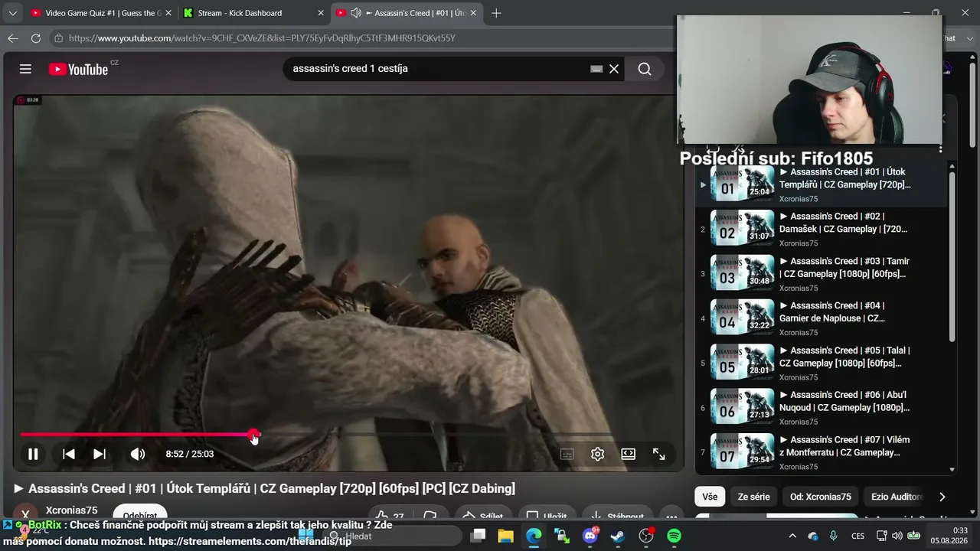The image size is (980, 551).
Task: Mute the video volume speaker
Action: click(138, 454)
